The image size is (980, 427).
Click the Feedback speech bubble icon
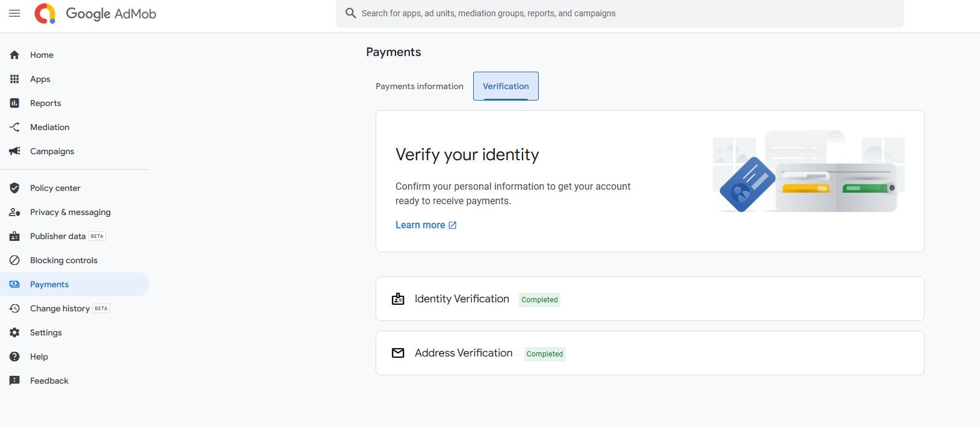coord(14,381)
